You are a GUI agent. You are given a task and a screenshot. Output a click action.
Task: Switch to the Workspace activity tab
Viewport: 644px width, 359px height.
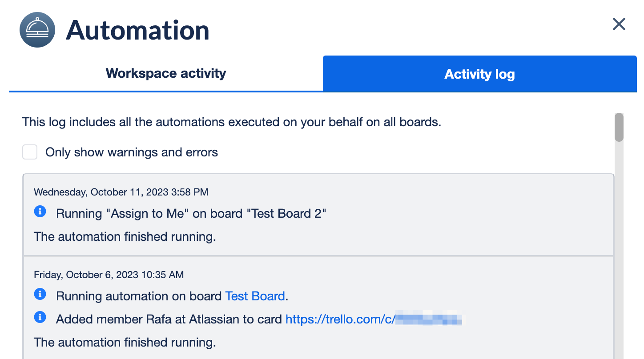[x=166, y=73]
